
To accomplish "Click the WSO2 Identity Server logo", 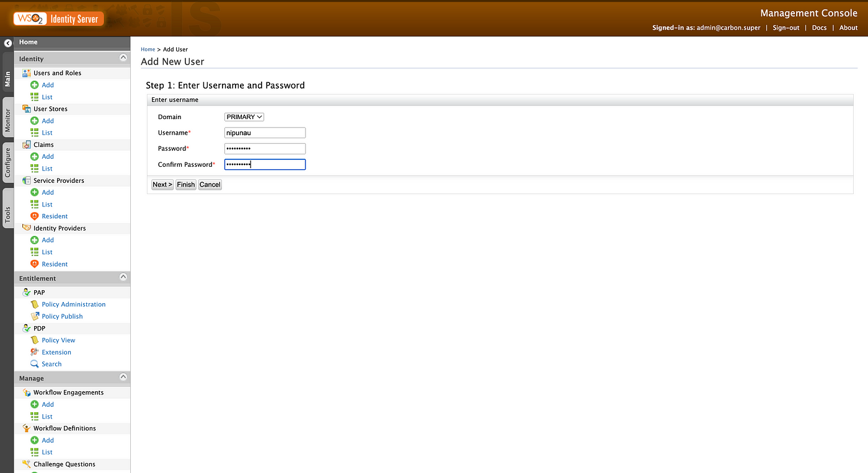I will [x=58, y=19].
